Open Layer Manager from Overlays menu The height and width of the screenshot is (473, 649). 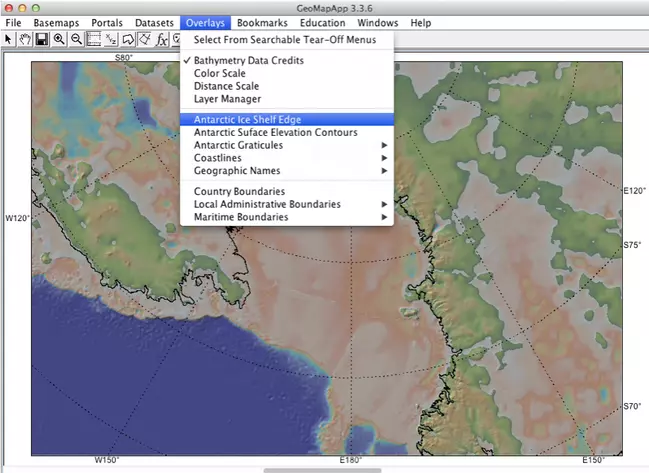click(x=227, y=99)
